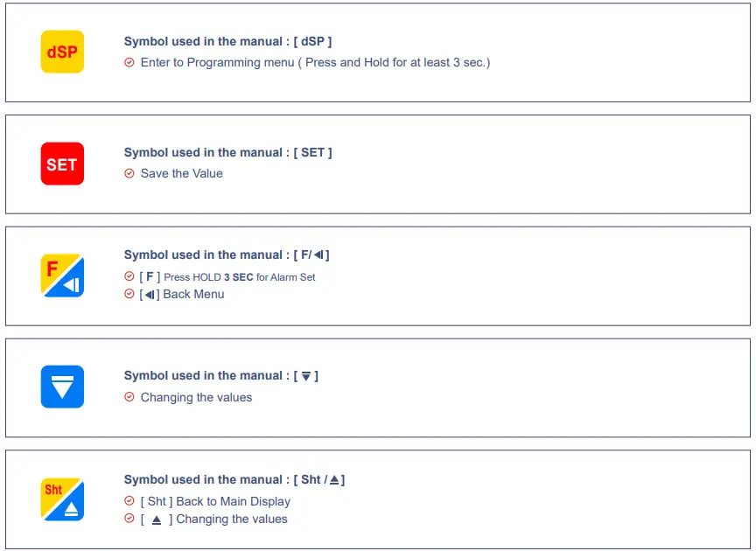Click check bullet beside Back Menu

(x=129, y=294)
